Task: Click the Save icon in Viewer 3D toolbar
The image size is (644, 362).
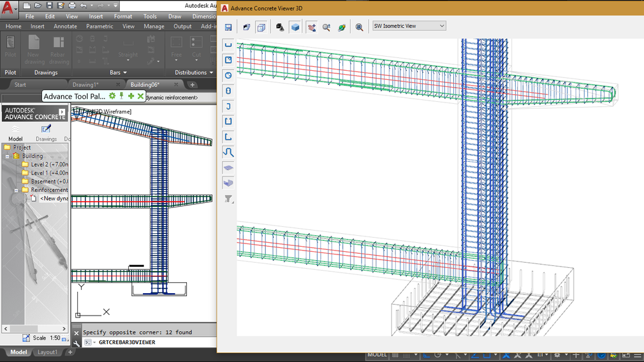Action: (228, 28)
